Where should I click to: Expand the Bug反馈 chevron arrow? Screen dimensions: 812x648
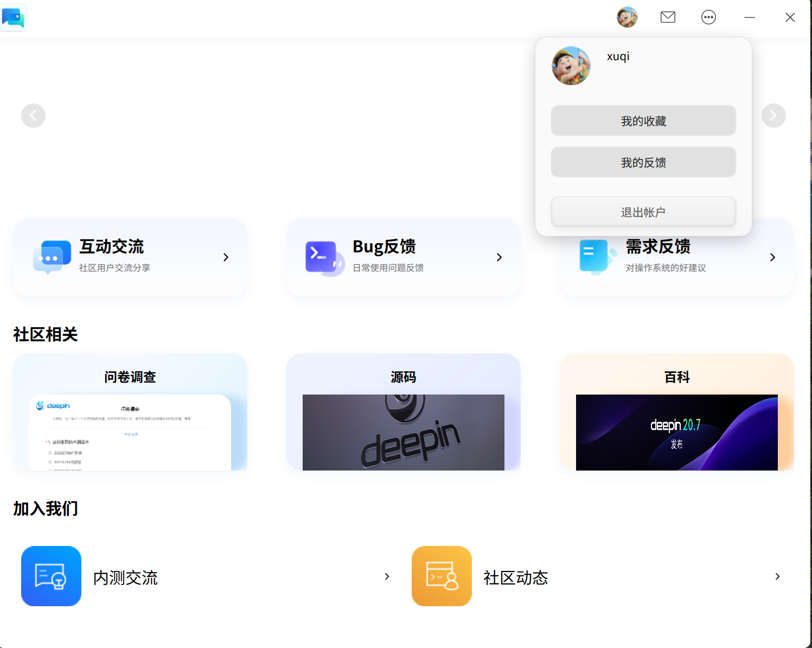pos(500,257)
